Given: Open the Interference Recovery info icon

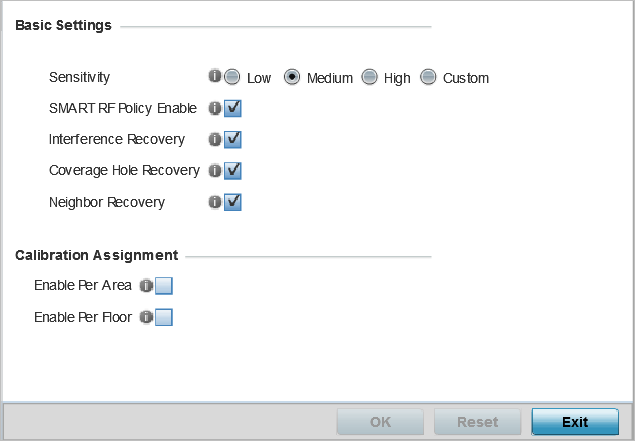Looking at the screenshot, I should coord(215,139).
